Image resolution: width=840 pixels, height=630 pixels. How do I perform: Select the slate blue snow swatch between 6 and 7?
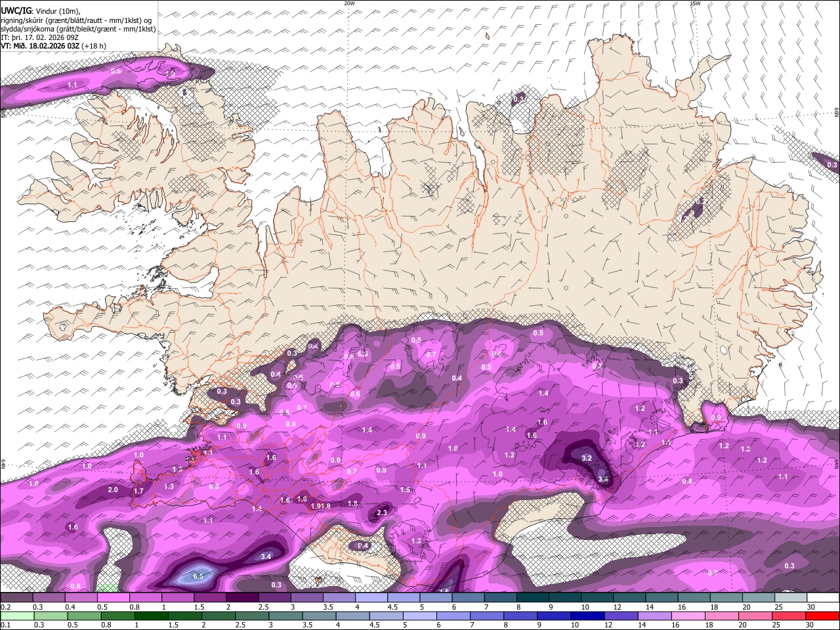(469, 598)
